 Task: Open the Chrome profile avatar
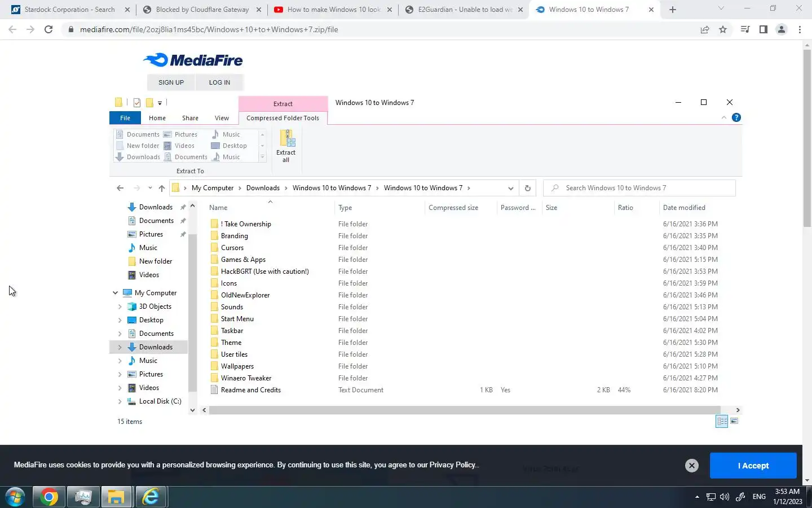point(781,29)
